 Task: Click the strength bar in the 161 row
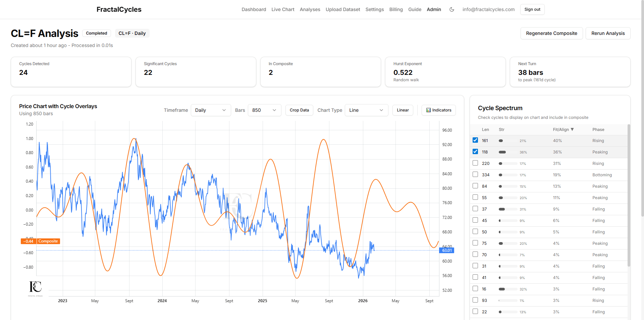pos(508,141)
